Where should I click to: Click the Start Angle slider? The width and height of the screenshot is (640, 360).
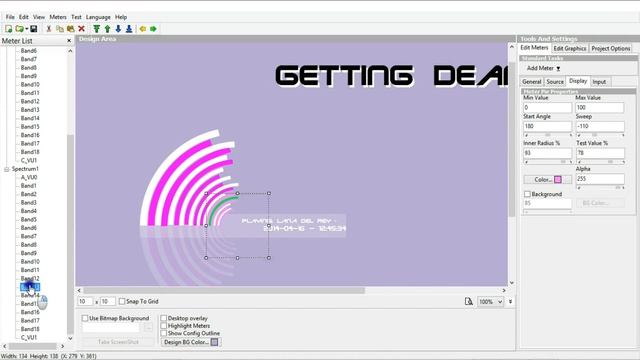547,135
